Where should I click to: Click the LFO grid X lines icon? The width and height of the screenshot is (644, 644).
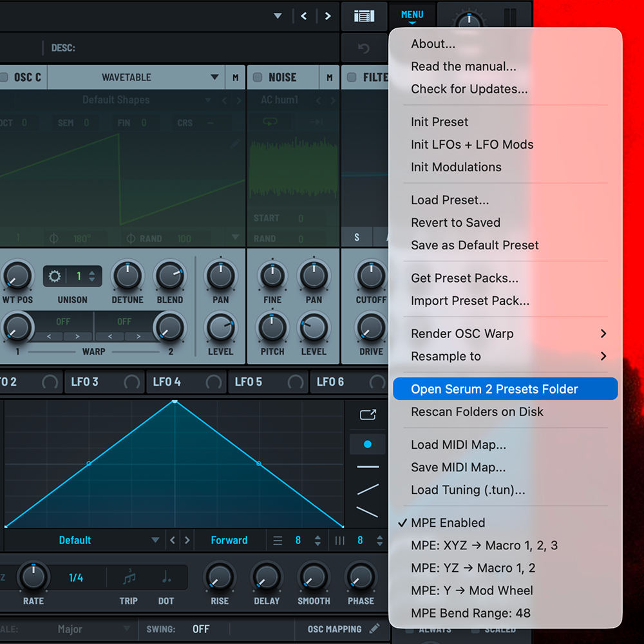pos(278,540)
